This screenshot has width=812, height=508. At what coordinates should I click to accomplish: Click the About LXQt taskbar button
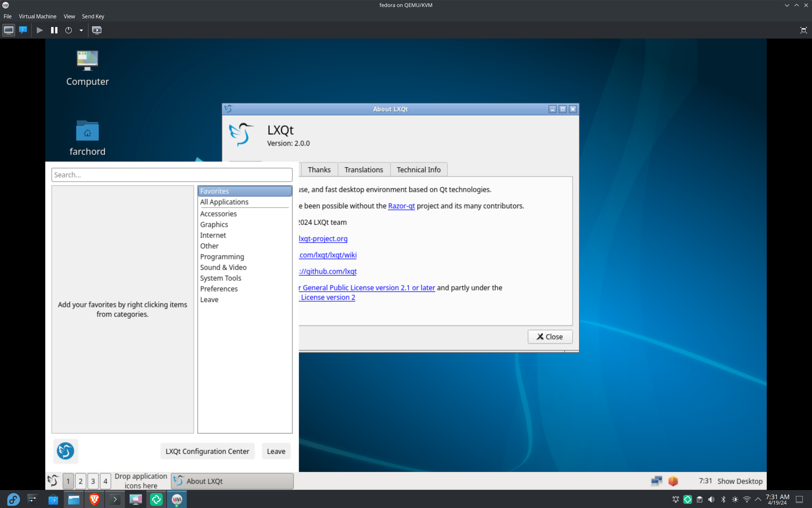click(232, 481)
